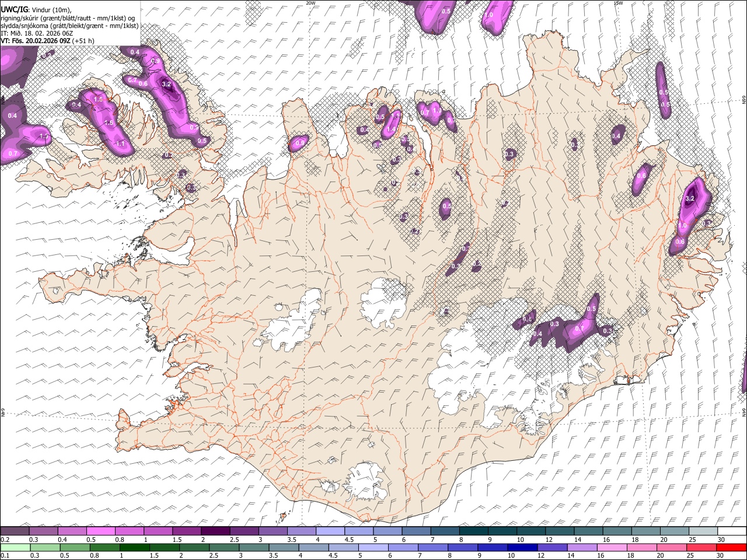This screenshot has width=747, height=560.
Task: Click the '0.1' label on the lower legend
Action: pyautogui.click(x=5, y=555)
